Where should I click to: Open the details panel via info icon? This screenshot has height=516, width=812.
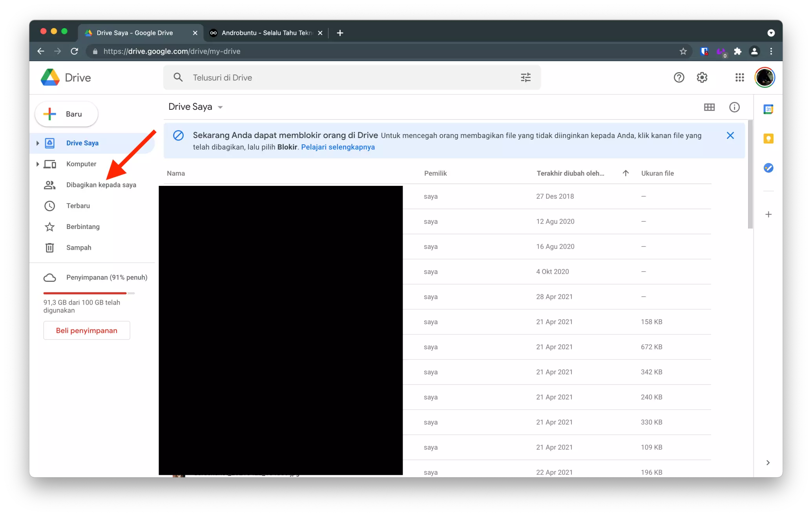coord(734,107)
